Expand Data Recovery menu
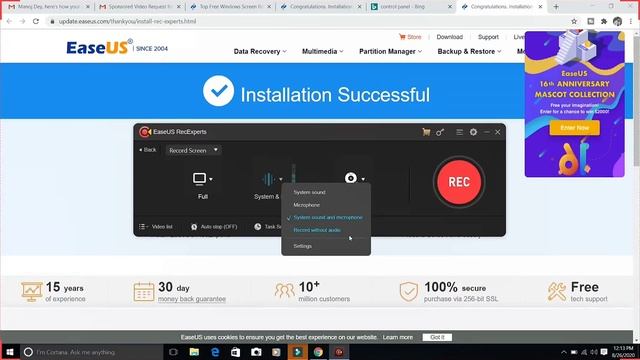The height and width of the screenshot is (360, 640). 260,51
